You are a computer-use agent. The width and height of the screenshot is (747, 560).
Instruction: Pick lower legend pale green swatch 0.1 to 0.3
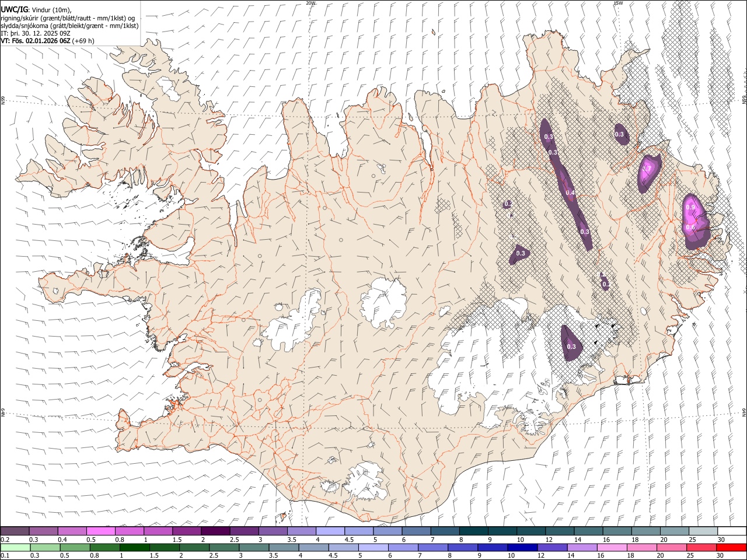point(15,547)
